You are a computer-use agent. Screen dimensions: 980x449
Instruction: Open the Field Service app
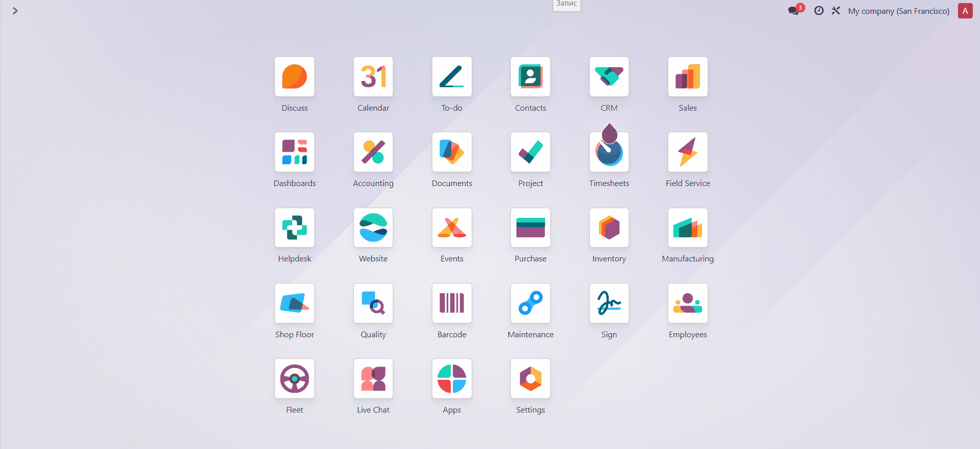pyautogui.click(x=688, y=152)
